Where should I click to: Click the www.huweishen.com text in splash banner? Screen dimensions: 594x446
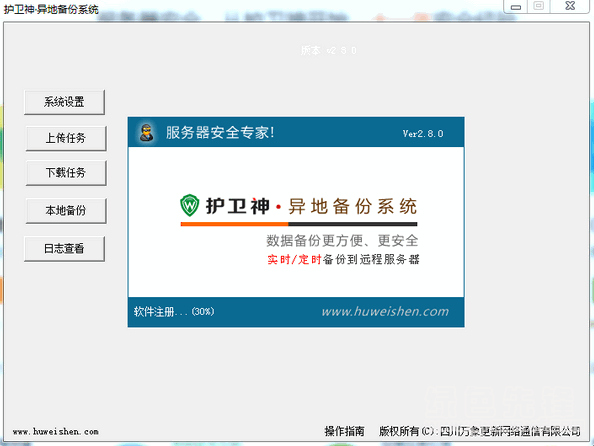tap(385, 311)
